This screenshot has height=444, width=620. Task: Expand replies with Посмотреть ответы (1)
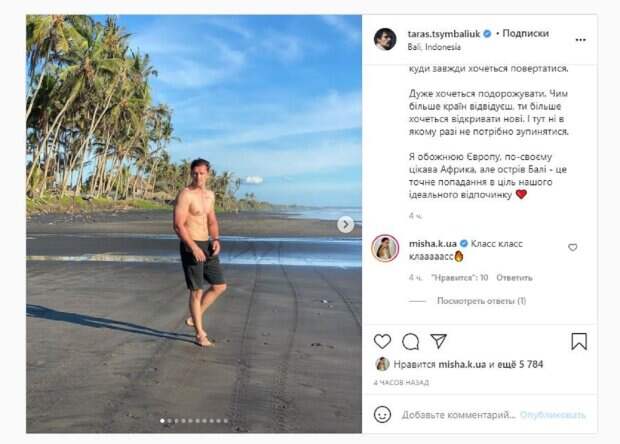point(482,300)
